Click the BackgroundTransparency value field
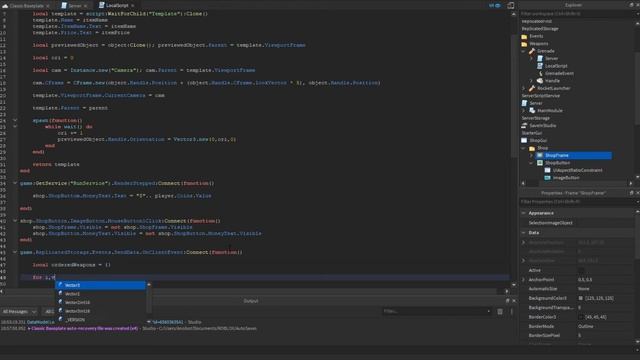Screen dimensions: 640x360 pyautogui.click(x=606, y=308)
